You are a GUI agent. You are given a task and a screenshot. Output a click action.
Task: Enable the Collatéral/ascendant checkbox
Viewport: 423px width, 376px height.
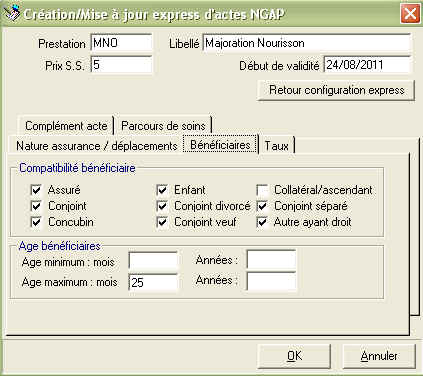(262, 190)
